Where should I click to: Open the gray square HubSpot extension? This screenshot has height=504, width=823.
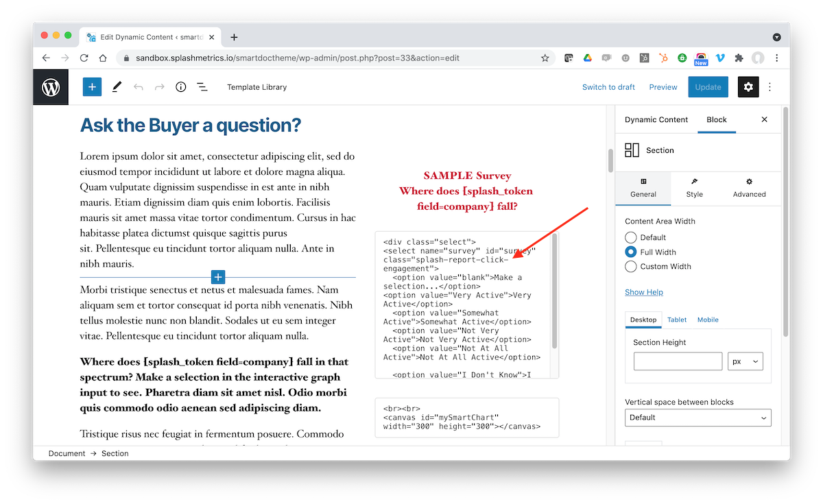pos(645,58)
